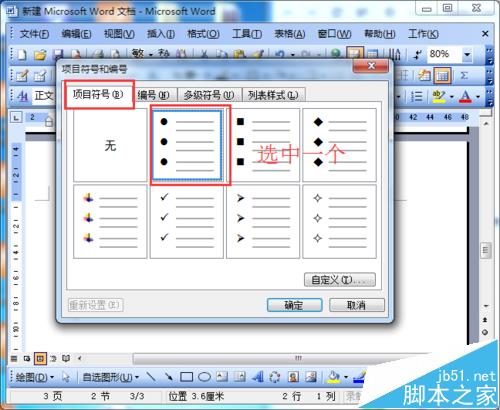This screenshot has width=500, height=410.
Task: Click the Highlight marker icon
Action: pyautogui.click(x=439, y=97)
